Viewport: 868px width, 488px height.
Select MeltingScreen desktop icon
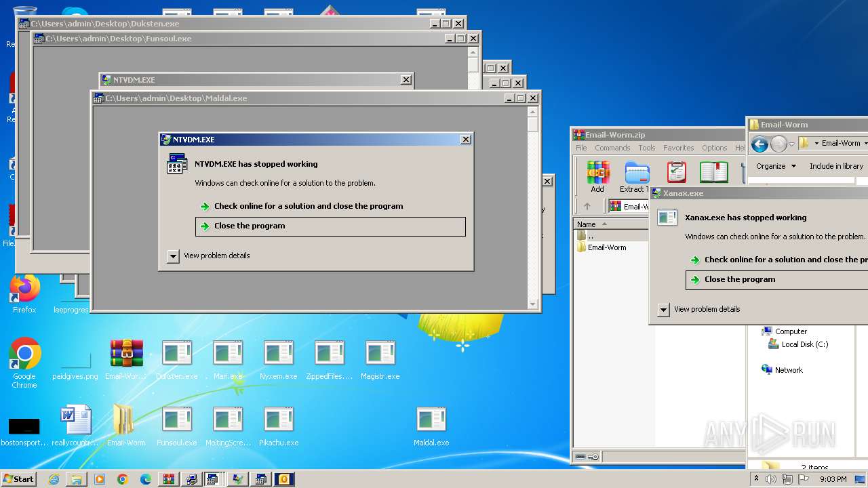tap(228, 426)
